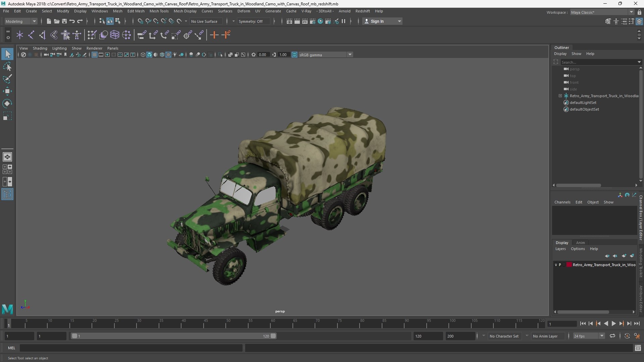Open the Outliner search filter dropdown arrow
This screenshot has width=644, height=362.
pos(639,62)
